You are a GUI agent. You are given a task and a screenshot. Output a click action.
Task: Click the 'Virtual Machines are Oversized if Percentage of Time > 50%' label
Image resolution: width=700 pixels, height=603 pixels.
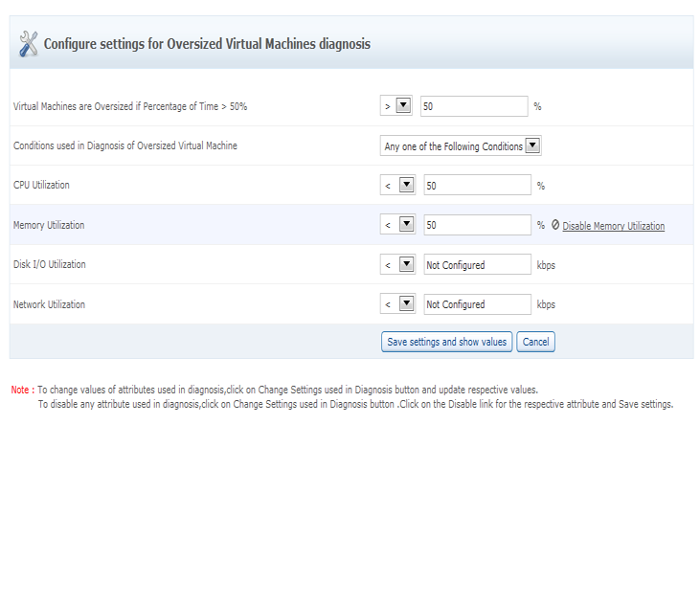click(130, 106)
